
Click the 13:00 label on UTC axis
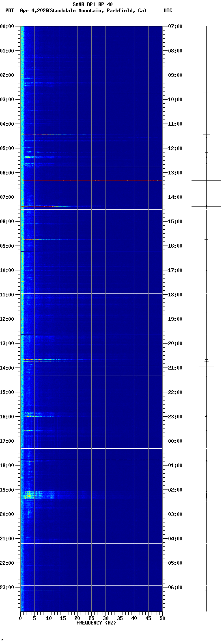click(x=175, y=173)
